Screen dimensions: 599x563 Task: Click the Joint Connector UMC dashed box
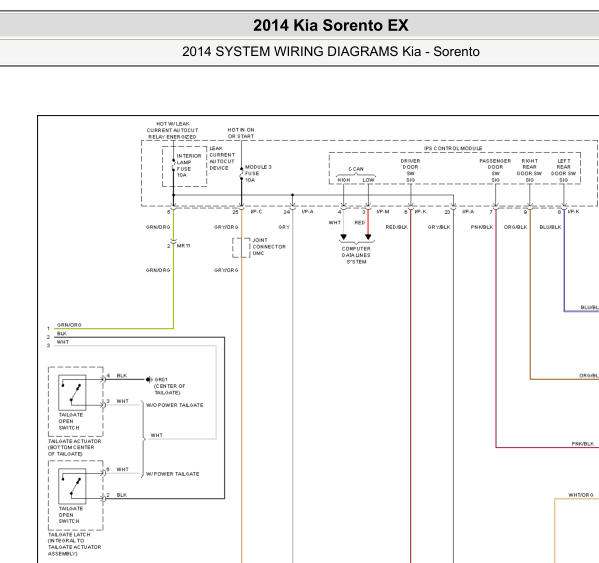[x=241, y=248]
